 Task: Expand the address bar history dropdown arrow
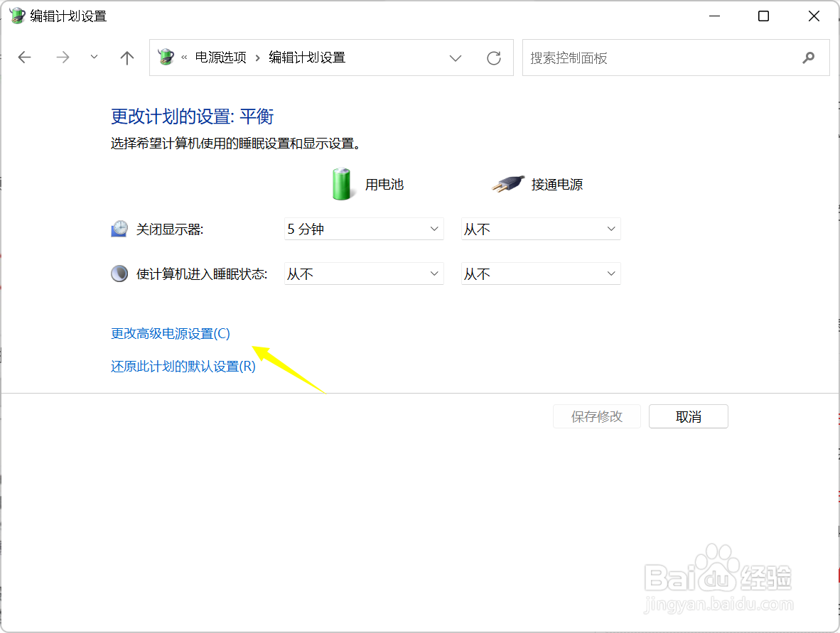click(456, 58)
